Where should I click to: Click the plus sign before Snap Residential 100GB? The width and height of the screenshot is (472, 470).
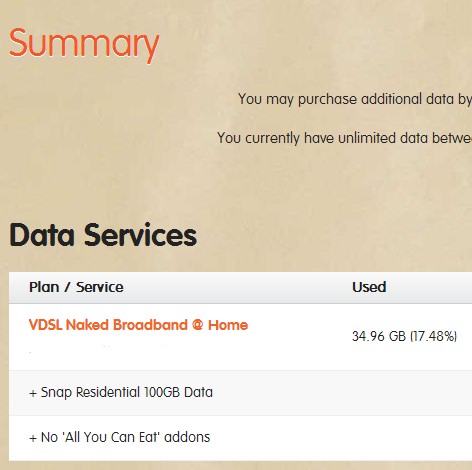coord(33,393)
